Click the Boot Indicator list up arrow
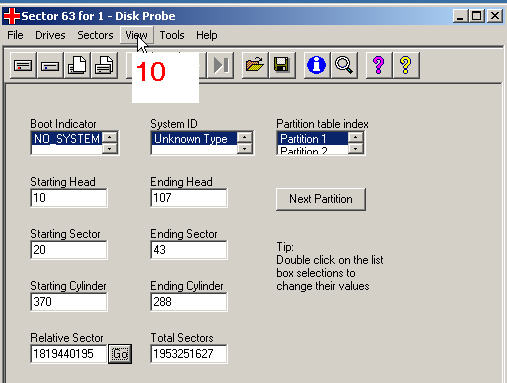Viewport: 507px width, 383px height. (110, 137)
